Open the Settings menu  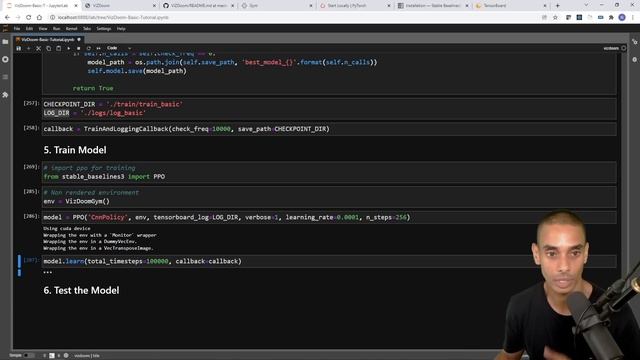104,29
